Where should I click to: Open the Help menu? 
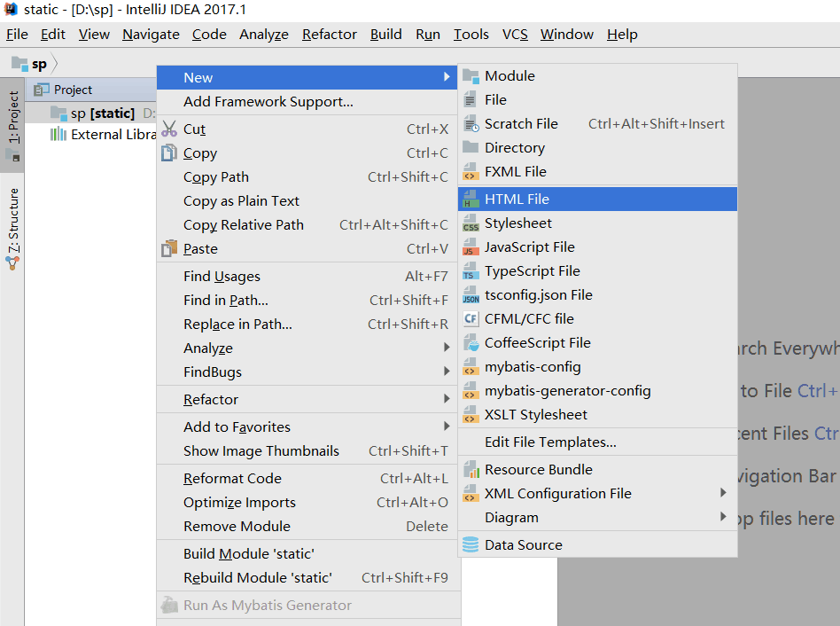pyautogui.click(x=622, y=35)
